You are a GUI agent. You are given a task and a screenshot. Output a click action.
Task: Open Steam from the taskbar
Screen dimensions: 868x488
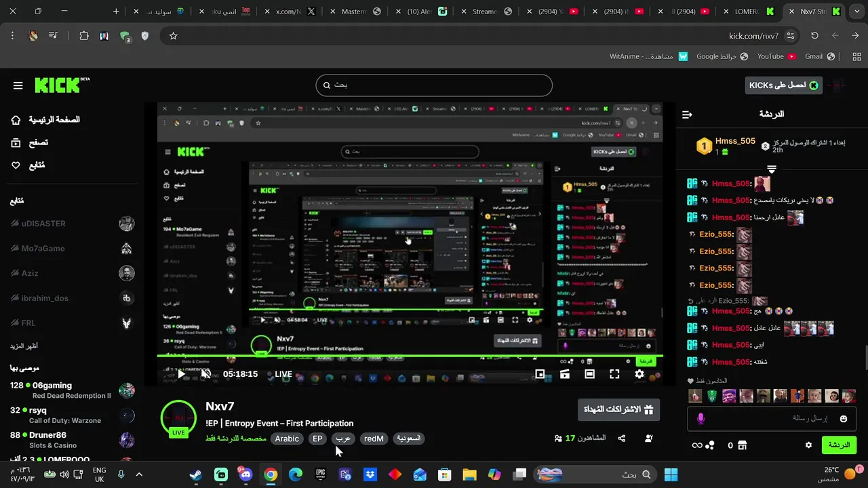click(x=196, y=474)
